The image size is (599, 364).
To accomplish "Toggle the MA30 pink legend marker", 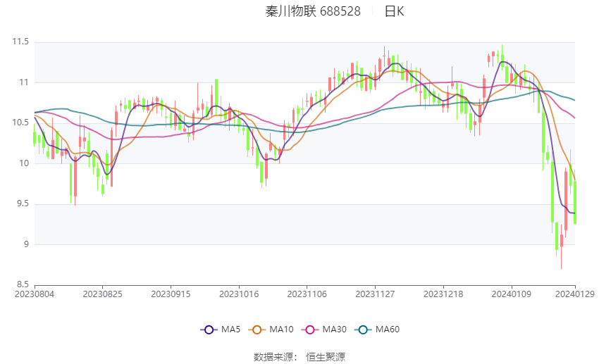I will [x=311, y=330].
